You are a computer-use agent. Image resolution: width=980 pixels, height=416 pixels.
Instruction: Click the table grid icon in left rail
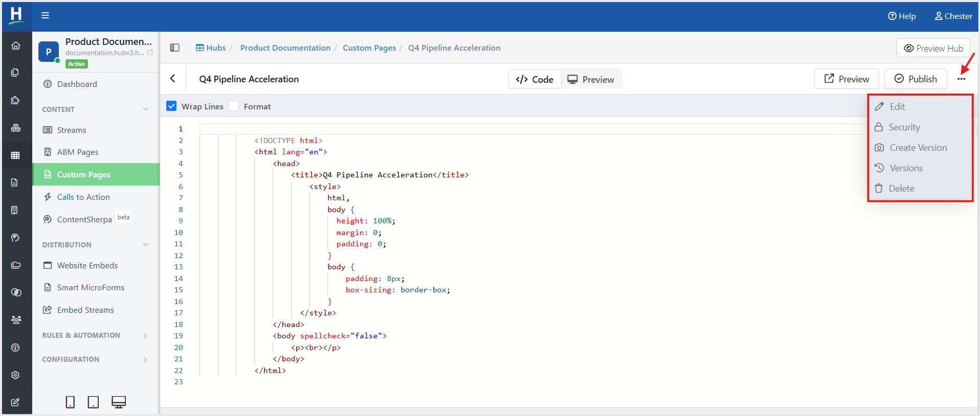15,155
